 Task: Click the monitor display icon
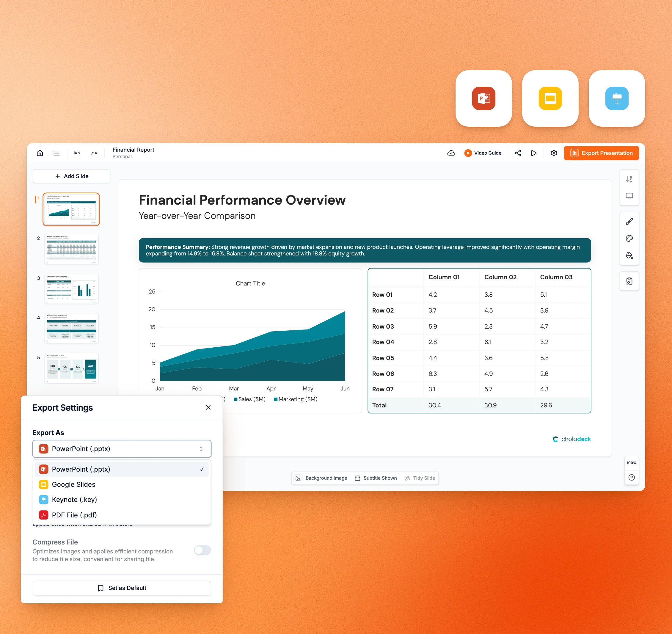tap(629, 196)
